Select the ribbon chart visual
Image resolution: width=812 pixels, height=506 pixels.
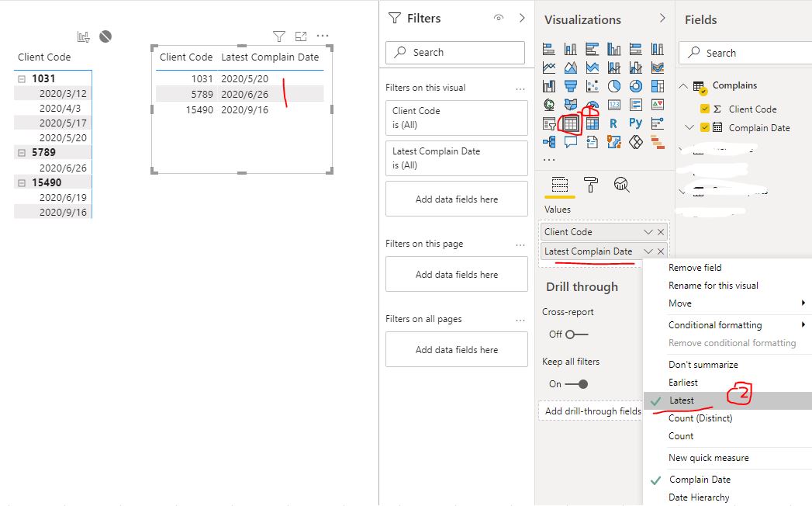pos(658,68)
